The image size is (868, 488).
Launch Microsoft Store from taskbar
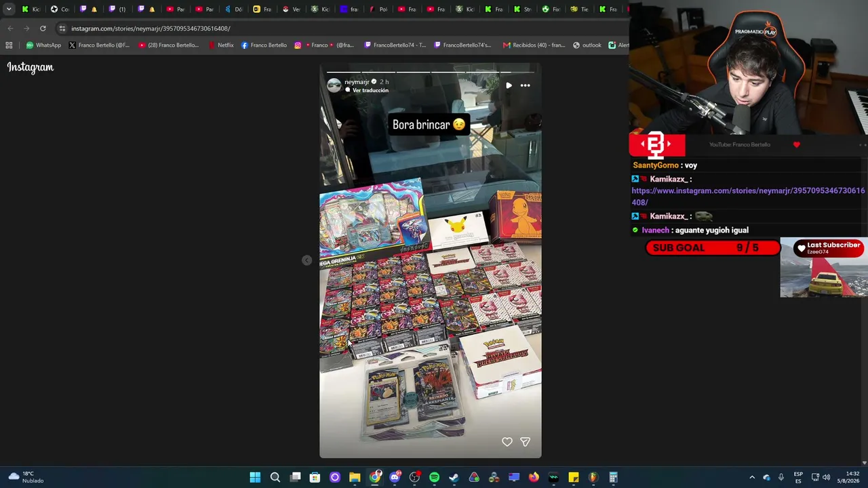[315, 477]
